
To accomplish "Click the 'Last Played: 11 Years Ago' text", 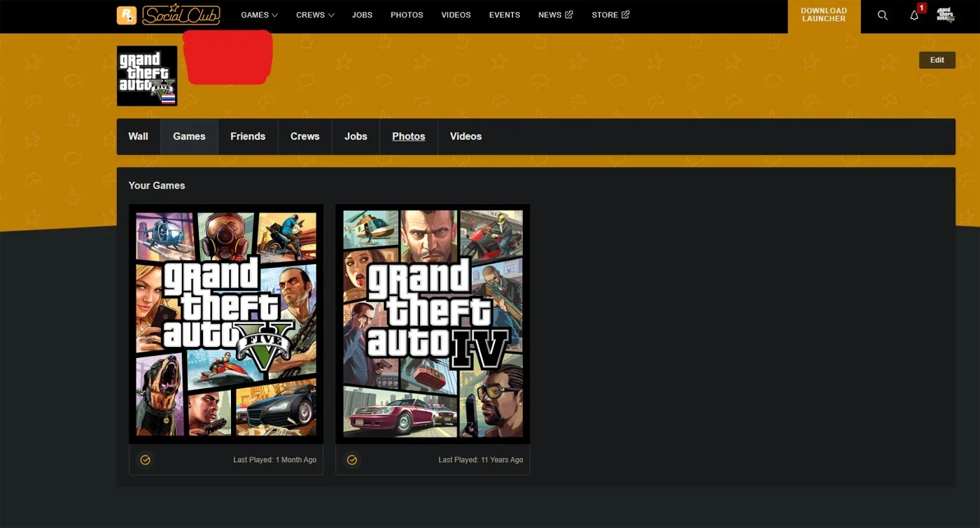I will (481, 460).
